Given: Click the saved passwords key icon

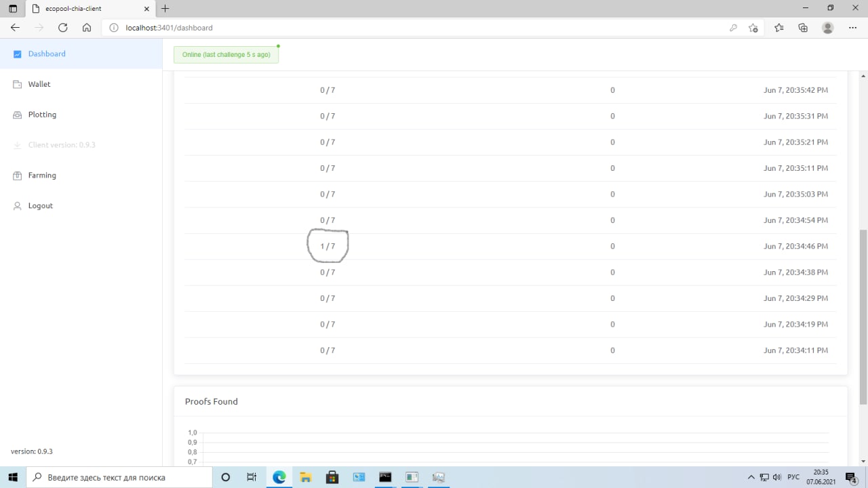Looking at the screenshot, I should coord(733,28).
